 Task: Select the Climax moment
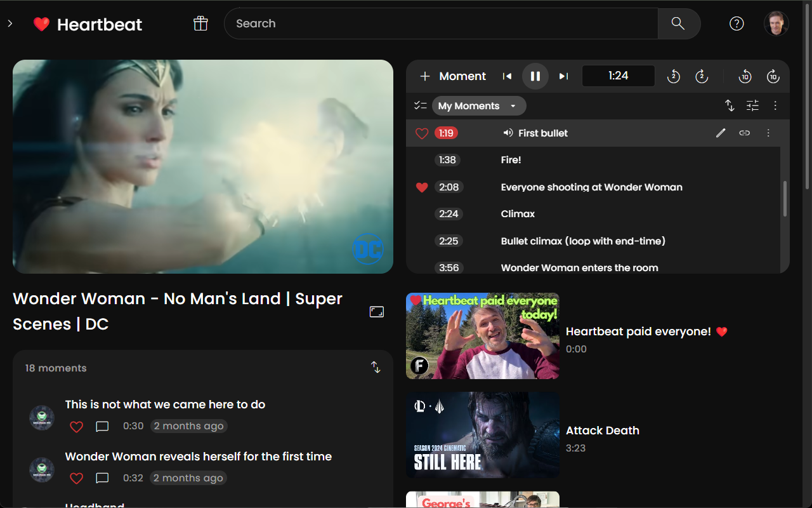pyautogui.click(x=518, y=214)
